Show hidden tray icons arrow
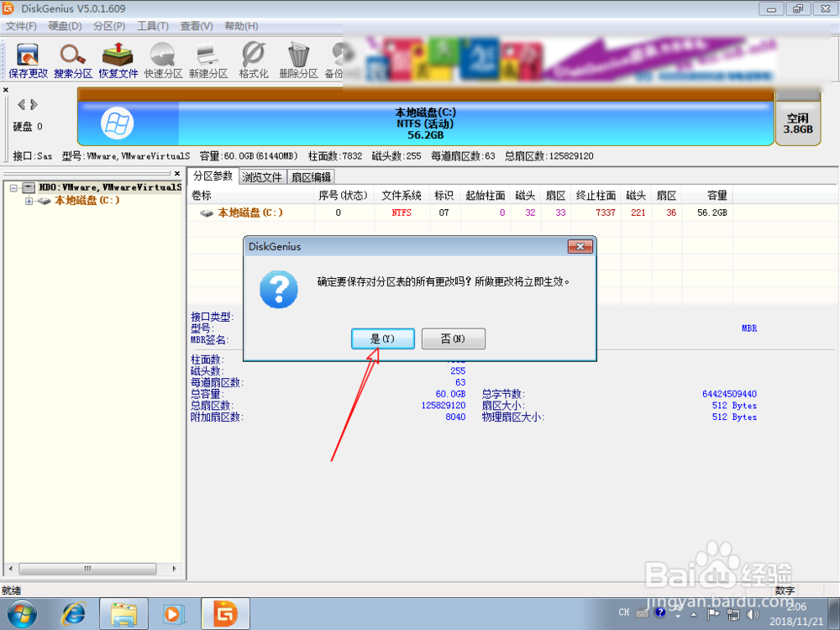 tap(694, 615)
